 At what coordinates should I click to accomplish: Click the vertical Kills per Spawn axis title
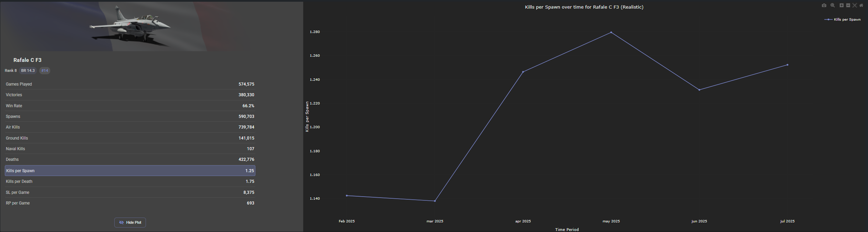click(307, 117)
